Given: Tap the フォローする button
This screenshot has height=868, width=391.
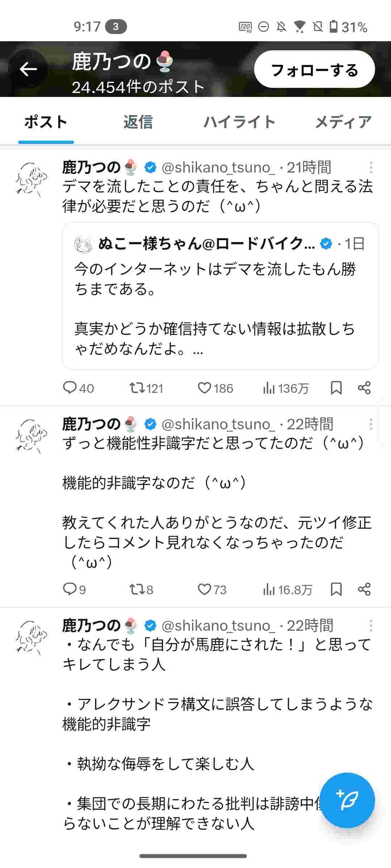Looking at the screenshot, I should click(x=314, y=69).
